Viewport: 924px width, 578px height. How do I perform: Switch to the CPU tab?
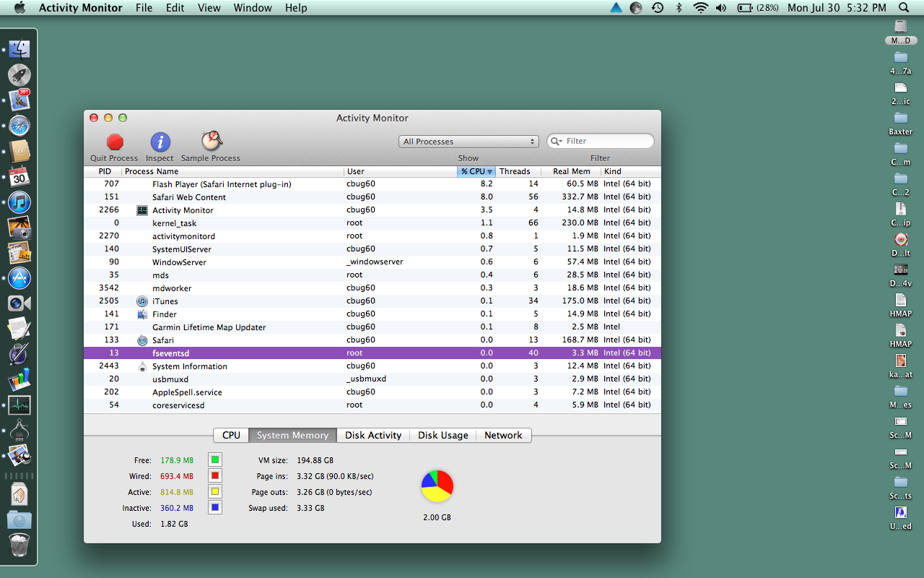click(231, 435)
